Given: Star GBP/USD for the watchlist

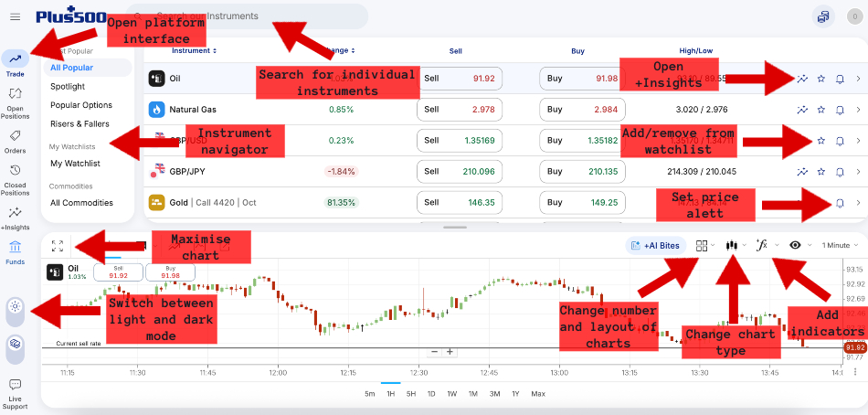Looking at the screenshot, I should click(821, 141).
